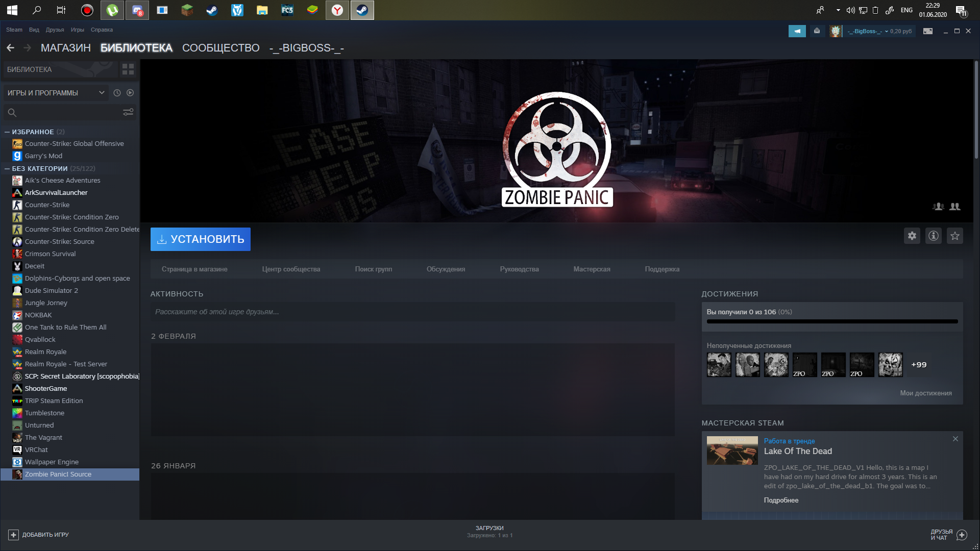
Task: Click the УСТАНОВИТЬ install button
Action: (x=201, y=239)
